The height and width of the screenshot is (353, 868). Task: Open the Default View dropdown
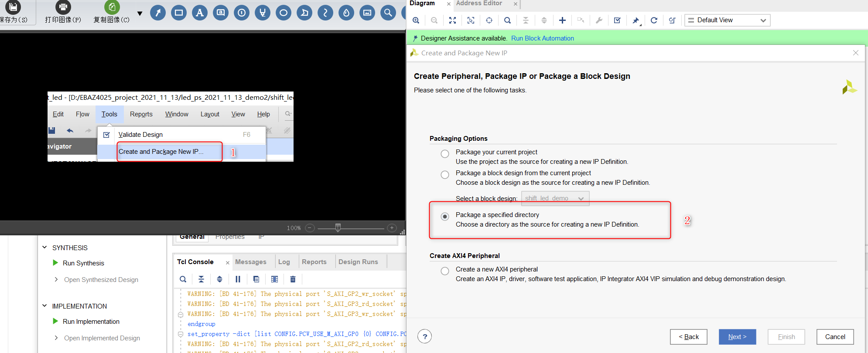click(x=727, y=20)
